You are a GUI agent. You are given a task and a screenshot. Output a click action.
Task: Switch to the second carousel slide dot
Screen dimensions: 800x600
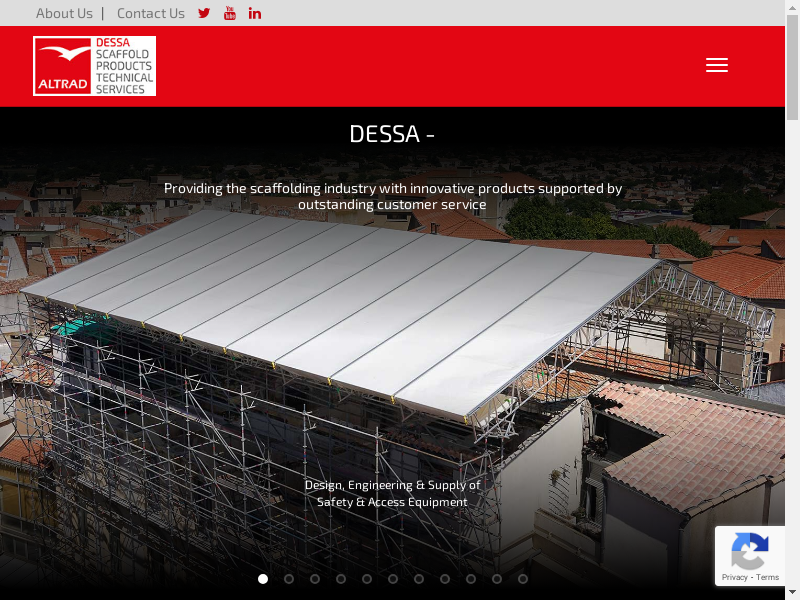pos(289,578)
